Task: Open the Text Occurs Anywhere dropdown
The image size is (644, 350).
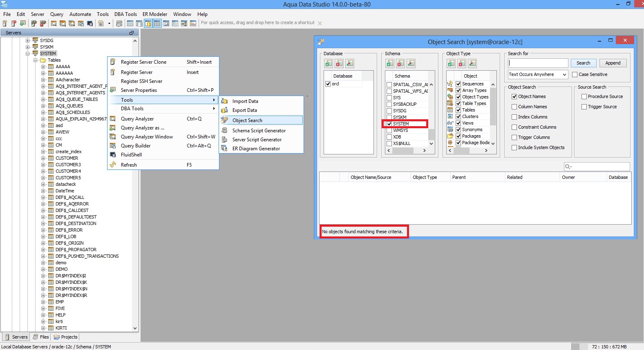Action: coord(538,74)
